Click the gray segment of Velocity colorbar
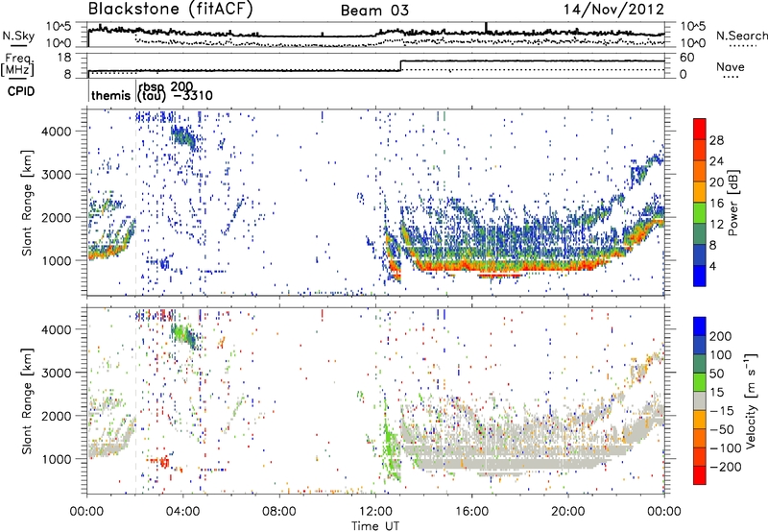Viewport: 768px width, 532px height. (700, 401)
